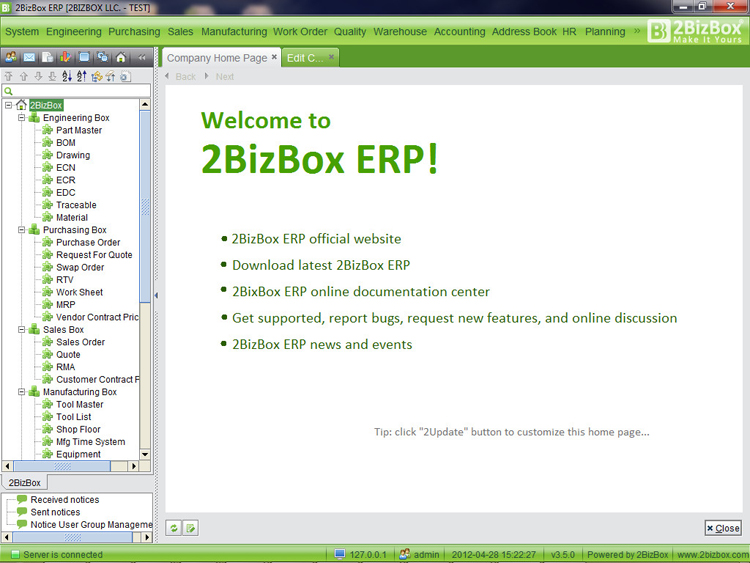The height and width of the screenshot is (563, 750).
Task: Click the tree vertical scrollbar down arrow
Action: 145,454
